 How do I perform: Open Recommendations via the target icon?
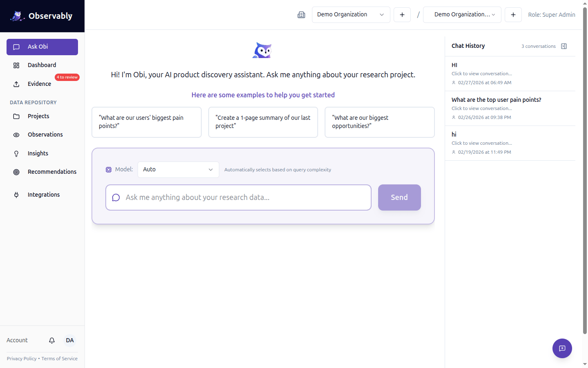tap(16, 172)
